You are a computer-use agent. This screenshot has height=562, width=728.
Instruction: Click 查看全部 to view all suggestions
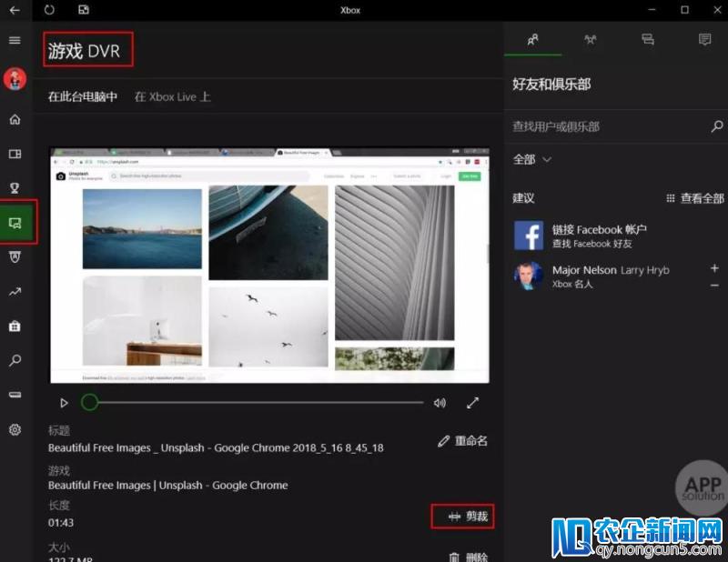coord(695,198)
